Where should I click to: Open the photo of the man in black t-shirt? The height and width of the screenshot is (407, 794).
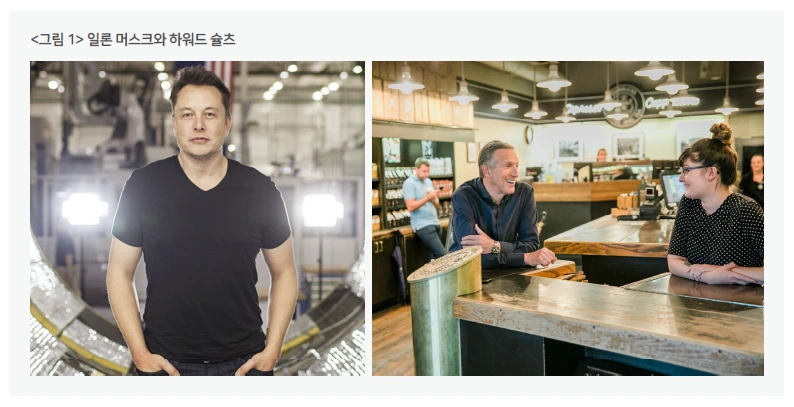(197, 218)
